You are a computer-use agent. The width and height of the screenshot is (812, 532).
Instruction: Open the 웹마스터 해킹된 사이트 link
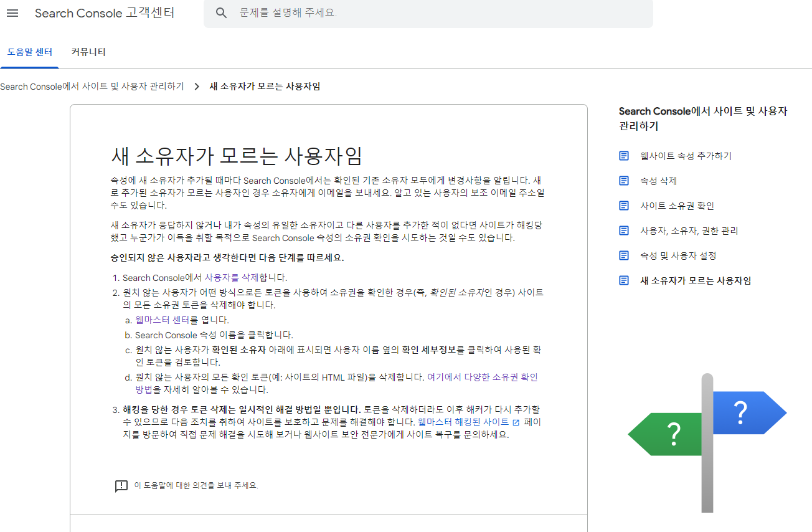pyautogui.click(x=463, y=422)
